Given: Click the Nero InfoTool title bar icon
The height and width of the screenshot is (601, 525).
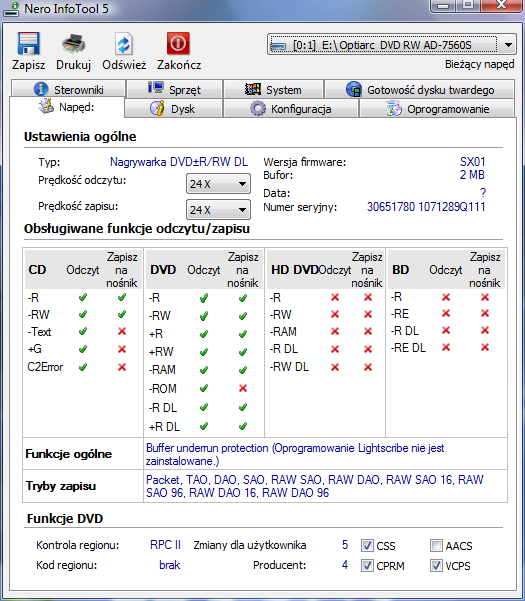Looking at the screenshot, I should point(11,9).
